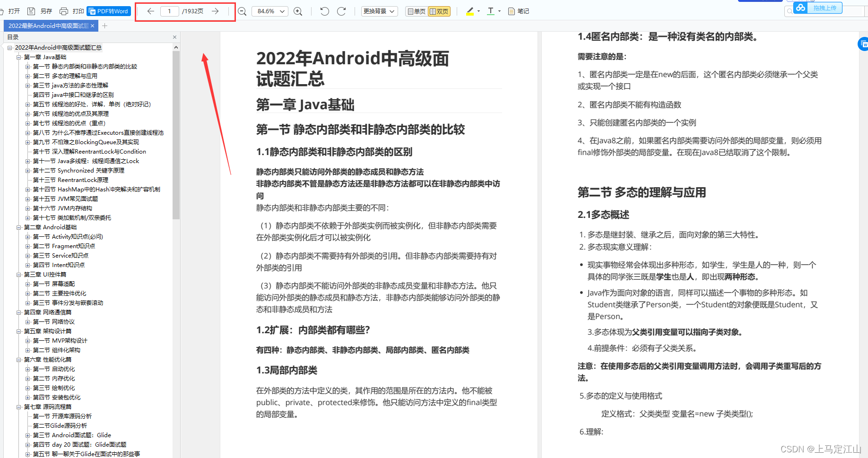Open 第一节 开源库源码分析 bookmark
This screenshot has width=868, height=458.
(x=62, y=416)
